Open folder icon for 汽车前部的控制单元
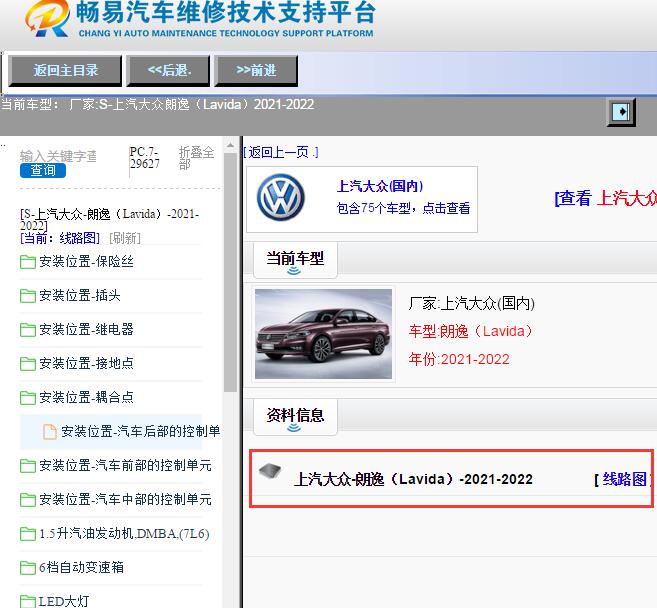 click(28, 466)
